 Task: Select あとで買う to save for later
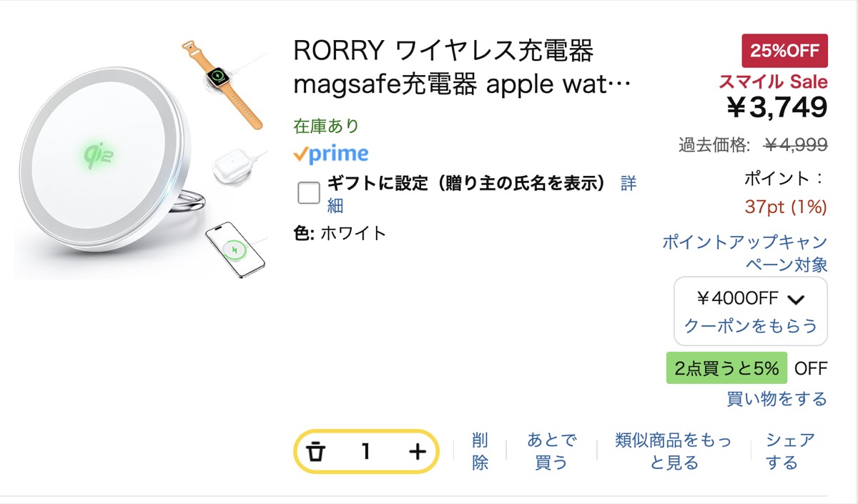pos(551,451)
